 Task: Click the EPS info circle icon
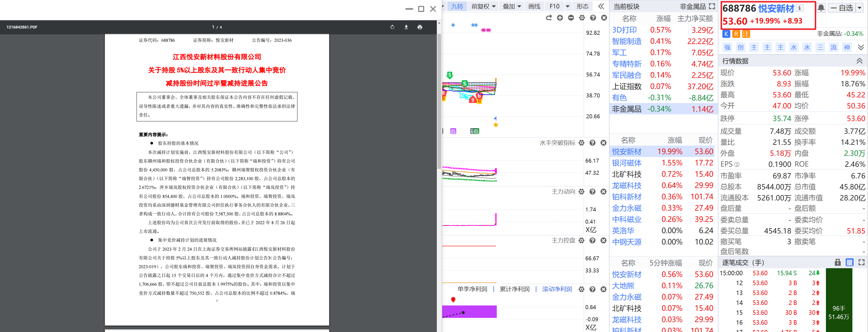pyautogui.click(x=737, y=165)
